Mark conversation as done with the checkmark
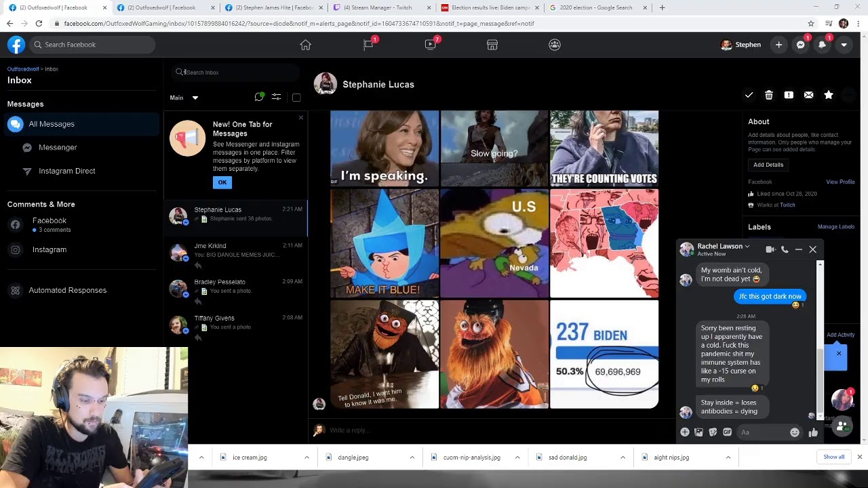The width and height of the screenshot is (868, 488). coord(749,96)
